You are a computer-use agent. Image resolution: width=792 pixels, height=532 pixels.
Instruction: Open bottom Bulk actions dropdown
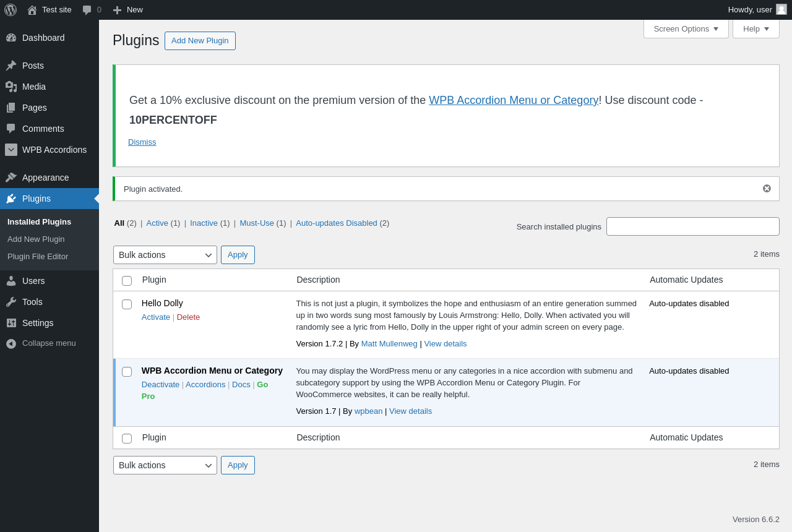pyautogui.click(x=165, y=465)
